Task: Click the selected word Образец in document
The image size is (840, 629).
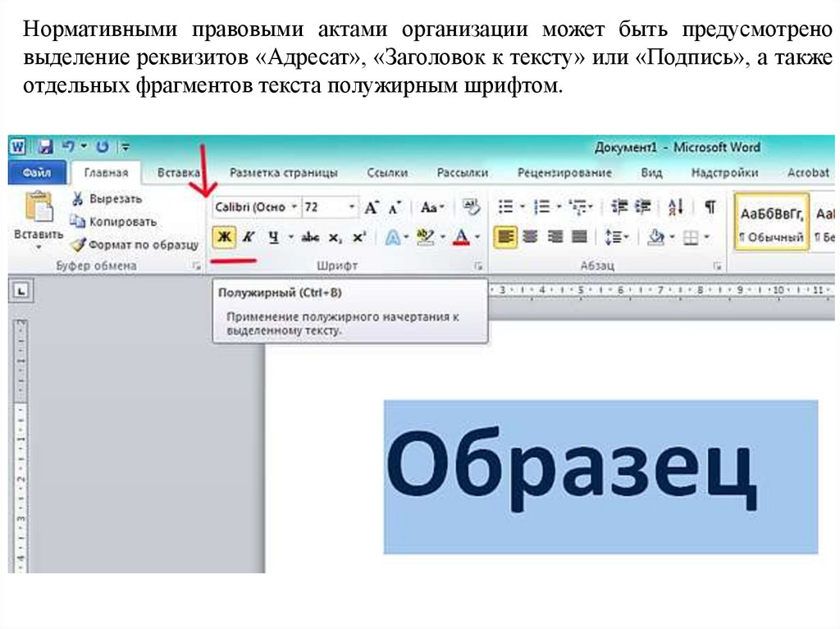Action: (572, 469)
